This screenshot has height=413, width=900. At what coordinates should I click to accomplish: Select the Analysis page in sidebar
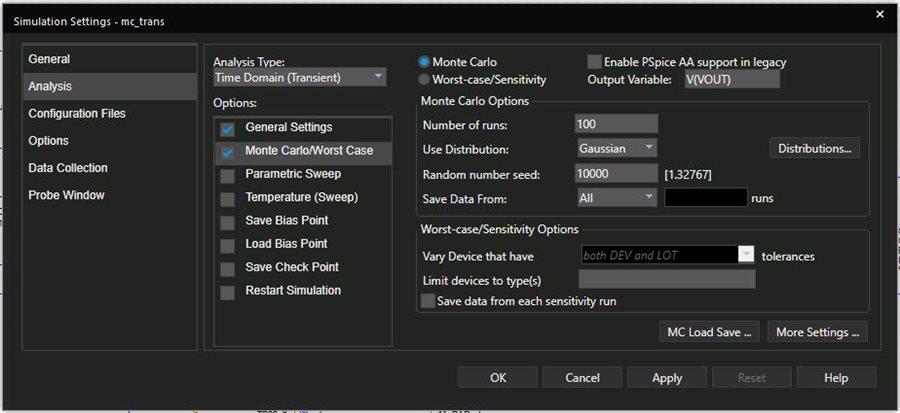click(110, 86)
